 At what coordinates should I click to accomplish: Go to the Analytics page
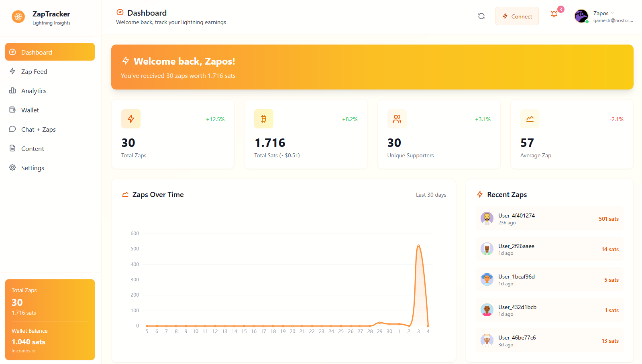pyautogui.click(x=34, y=91)
